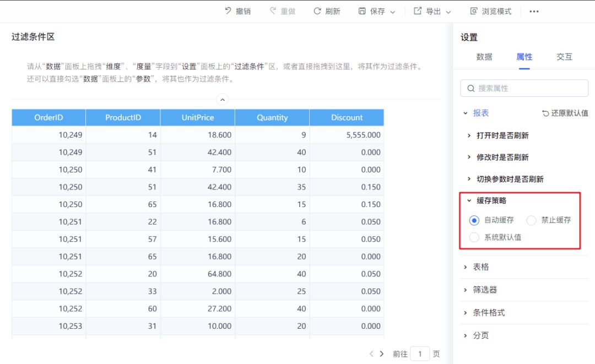Click the OrderID column header
Viewport: 595px width, 364px height.
48,117
